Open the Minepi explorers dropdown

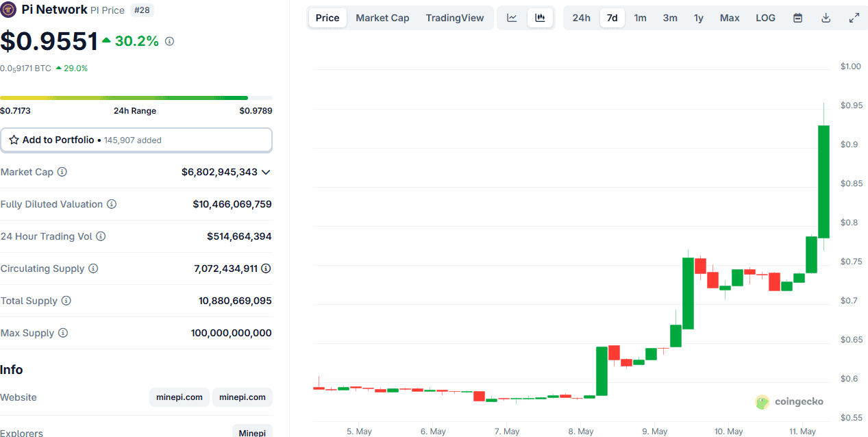[252, 432]
